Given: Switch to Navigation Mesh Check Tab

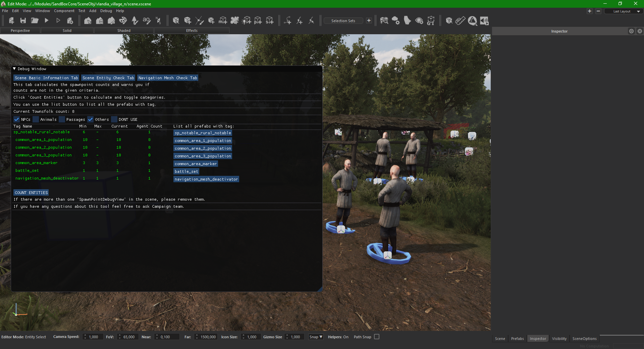Looking at the screenshot, I should point(168,78).
